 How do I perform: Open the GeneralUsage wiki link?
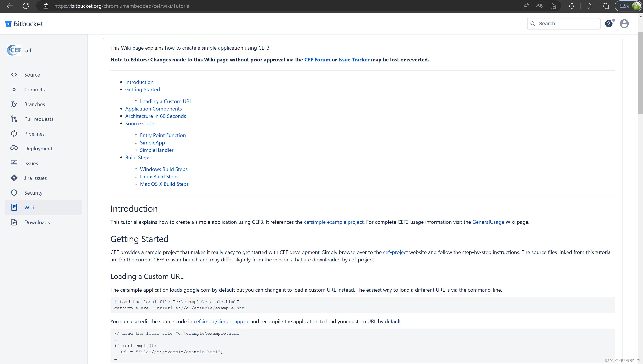(x=488, y=222)
